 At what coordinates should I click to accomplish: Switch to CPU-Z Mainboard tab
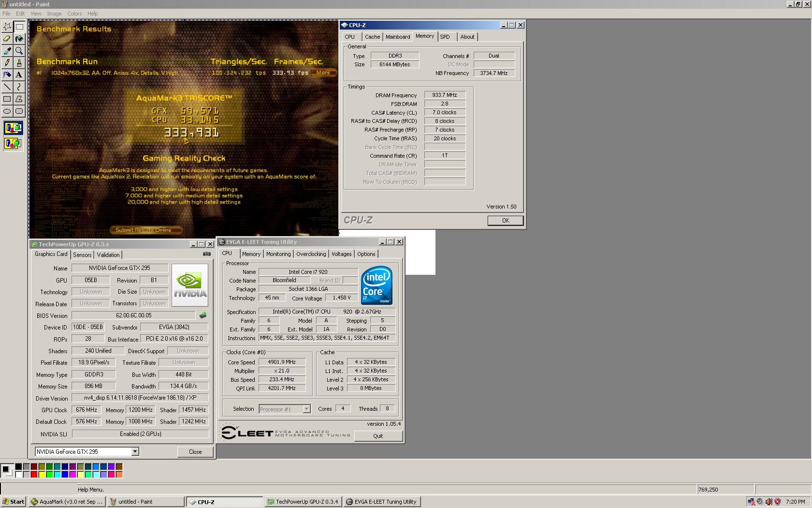coord(398,37)
